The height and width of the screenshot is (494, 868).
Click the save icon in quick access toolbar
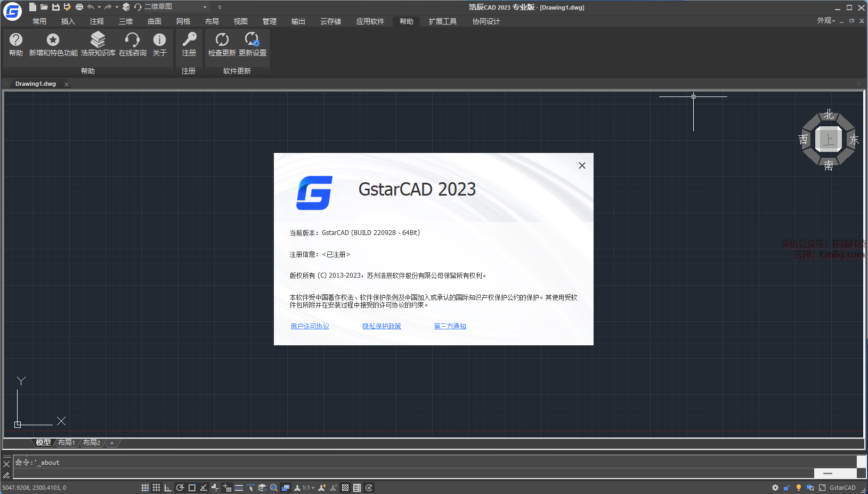[x=55, y=7]
